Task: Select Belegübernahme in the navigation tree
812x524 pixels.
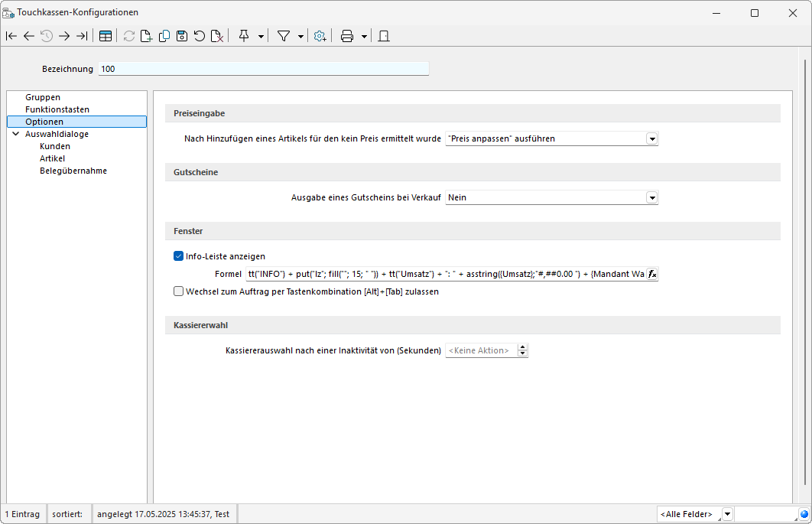Action: pos(73,171)
